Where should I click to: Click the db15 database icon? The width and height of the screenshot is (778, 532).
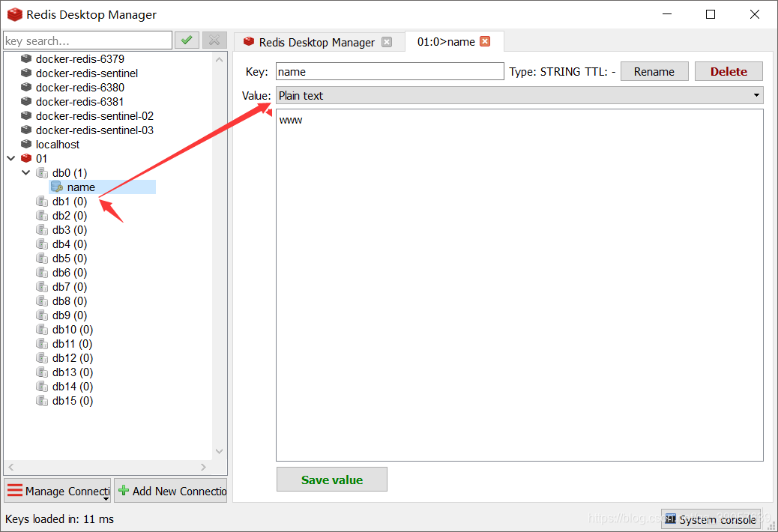[x=42, y=401]
